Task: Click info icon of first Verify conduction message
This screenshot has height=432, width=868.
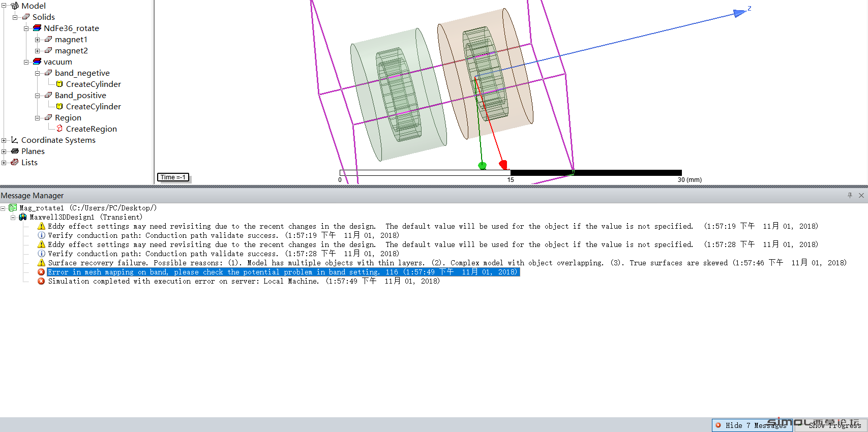Action: (x=42, y=235)
